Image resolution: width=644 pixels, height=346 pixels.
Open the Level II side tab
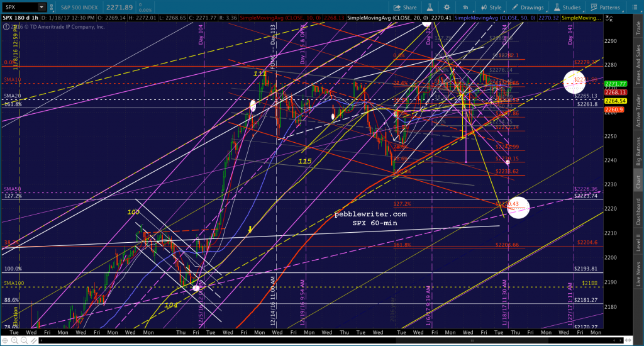point(638,242)
